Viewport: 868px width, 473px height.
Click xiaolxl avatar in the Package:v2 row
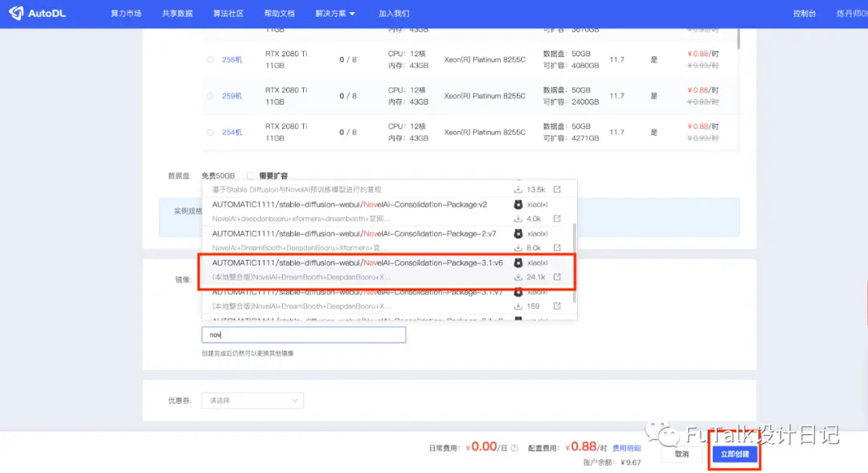coord(518,204)
